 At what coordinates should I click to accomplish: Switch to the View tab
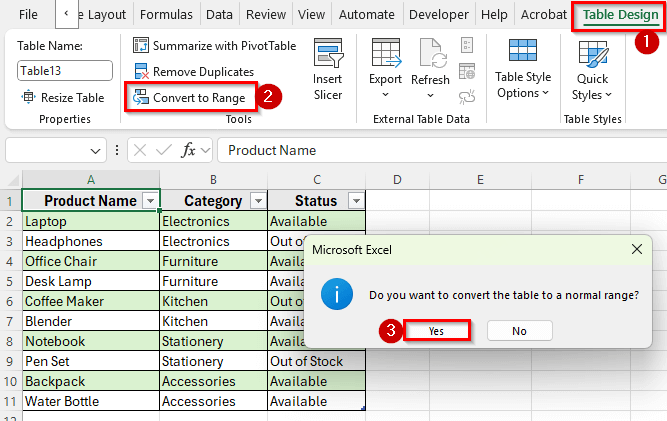[311, 15]
